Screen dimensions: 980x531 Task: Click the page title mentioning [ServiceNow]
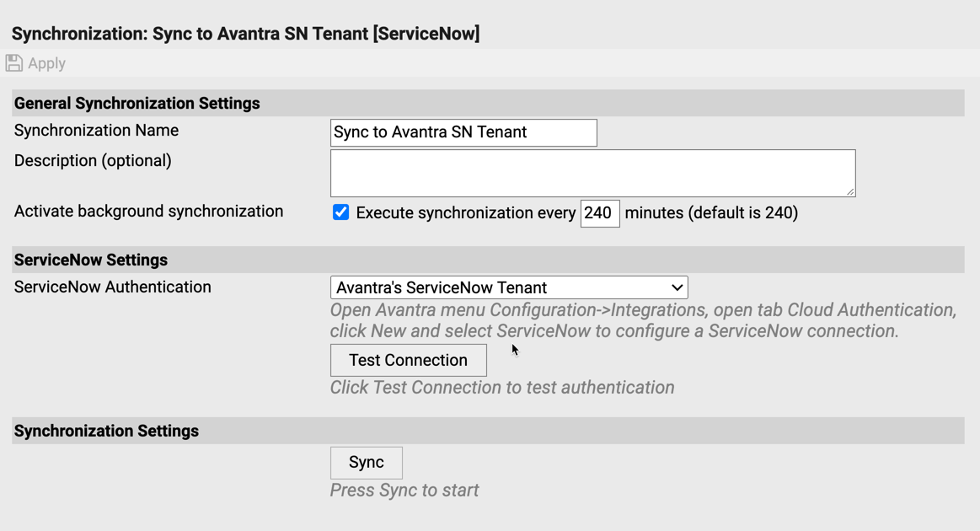245,34
